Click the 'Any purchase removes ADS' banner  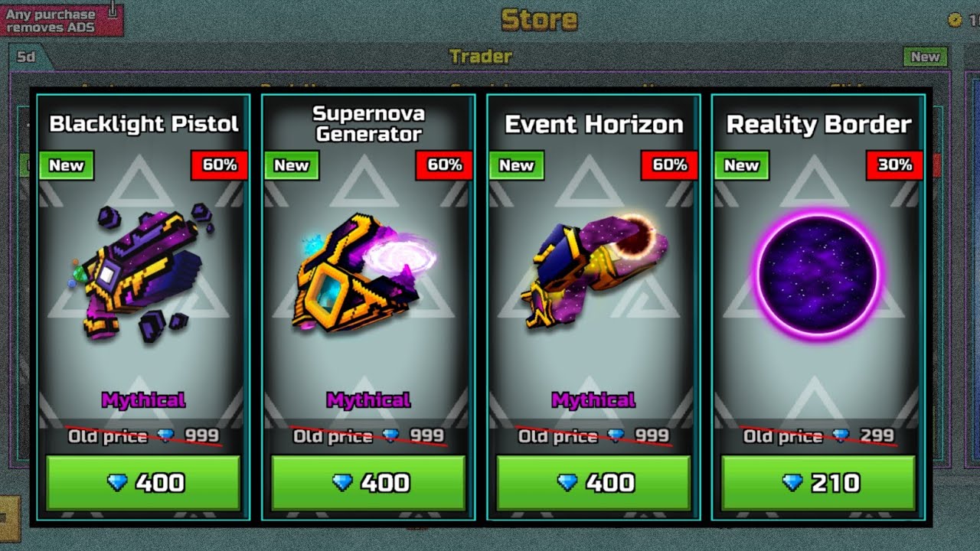coord(61,20)
